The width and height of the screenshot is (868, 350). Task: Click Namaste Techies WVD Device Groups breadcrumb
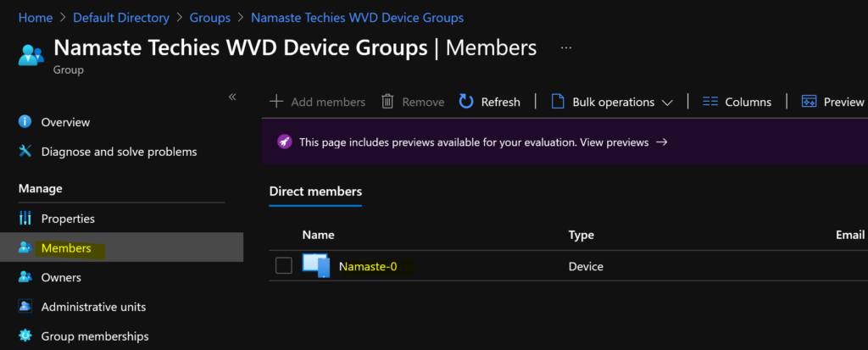coord(357,18)
